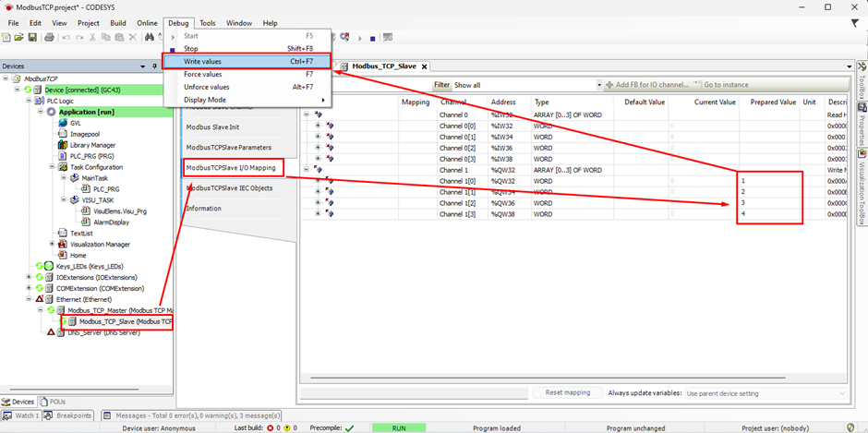This screenshot has height=433, width=868.
Task: Expand the Channel 1[0] row
Action: pyautogui.click(x=318, y=181)
